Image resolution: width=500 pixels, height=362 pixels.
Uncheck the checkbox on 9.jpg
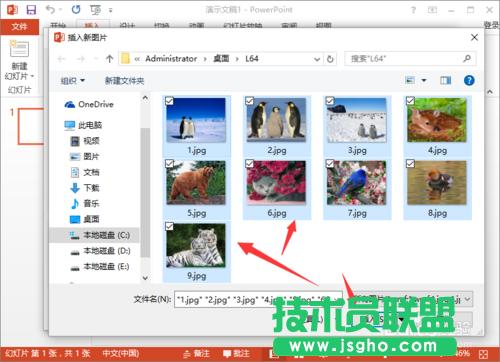(x=169, y=227)
